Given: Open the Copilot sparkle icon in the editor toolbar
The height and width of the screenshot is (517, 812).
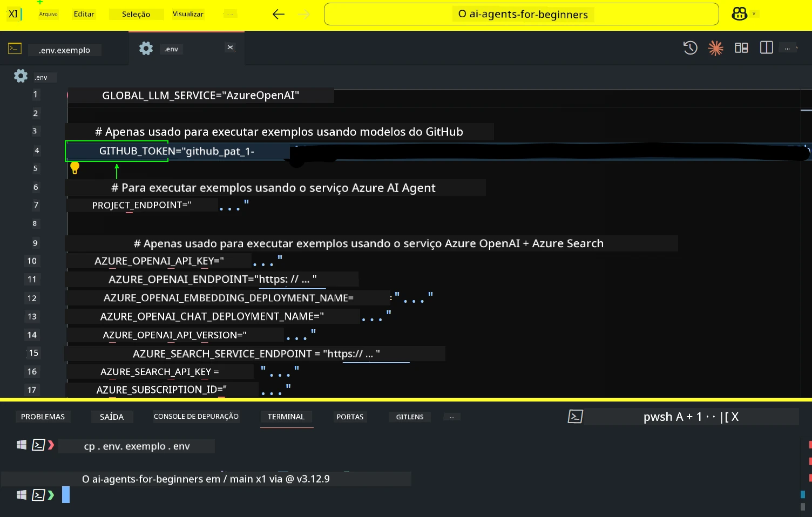Looking at the screenshot, I should tap(715, 48).
